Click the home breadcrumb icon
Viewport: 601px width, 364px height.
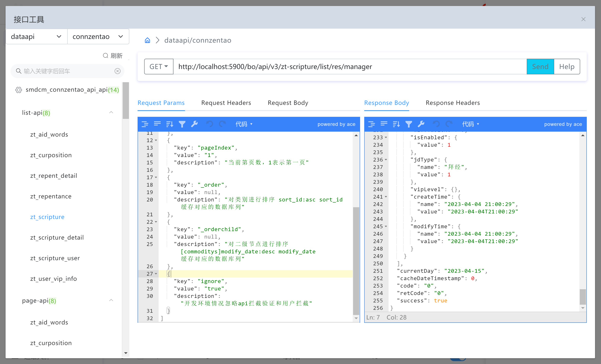click(147, 40)
